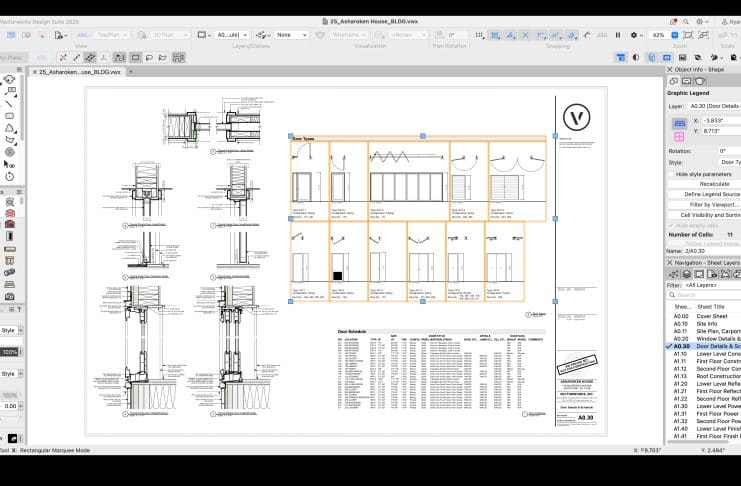Open the Render tab icon in Object Info
Image resolution: width=741 pixels, height=486 pixels.
pos(701,80)
